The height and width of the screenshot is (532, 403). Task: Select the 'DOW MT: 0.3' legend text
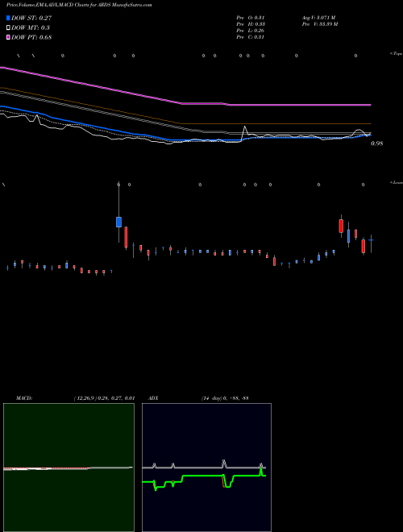pyautogui.click(x=31, y=27)
